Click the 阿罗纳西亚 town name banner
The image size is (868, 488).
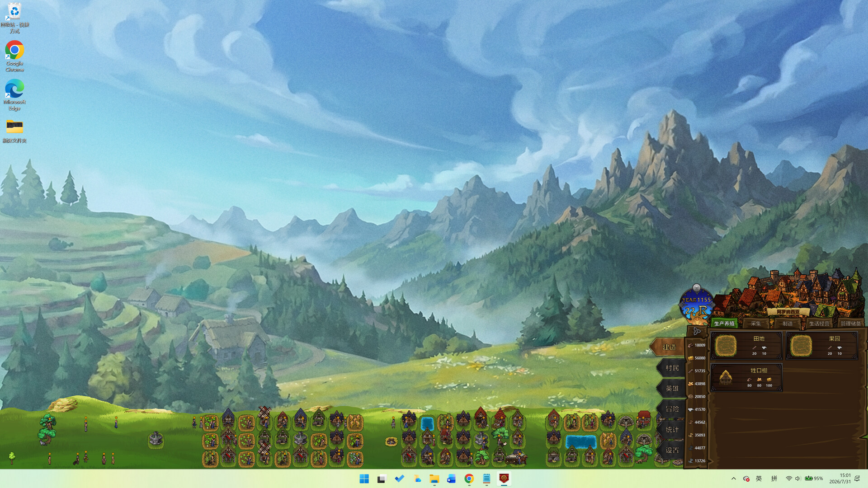coord(788,312)
